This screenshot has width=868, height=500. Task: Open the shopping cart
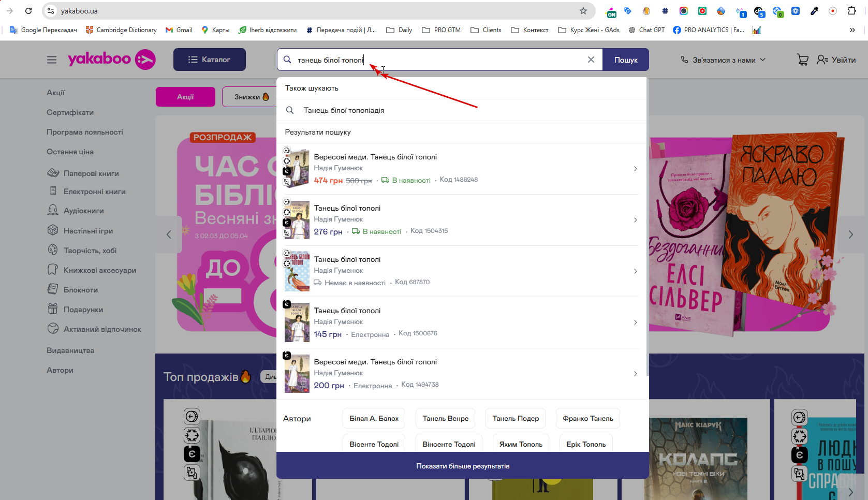tap(803, 60)
